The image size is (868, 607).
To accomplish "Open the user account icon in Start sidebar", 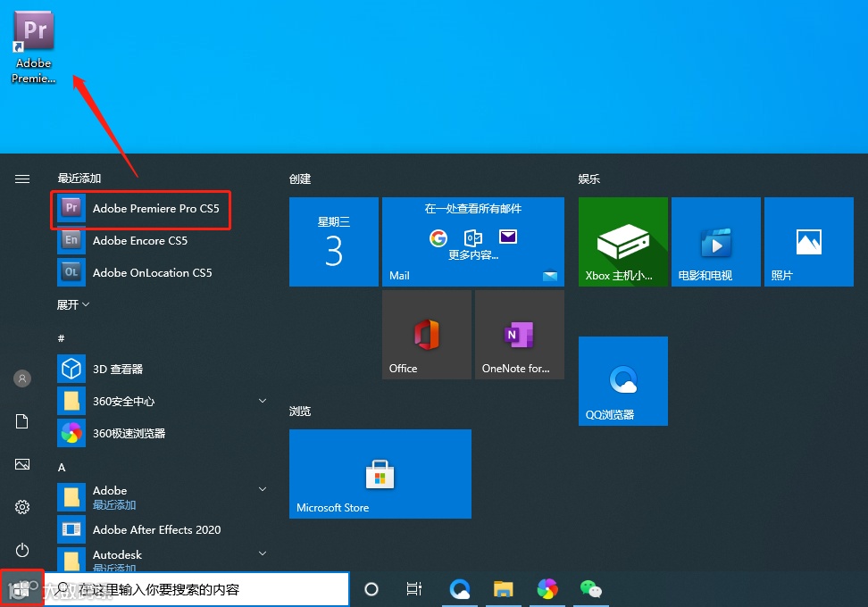I will pos(22,378).
